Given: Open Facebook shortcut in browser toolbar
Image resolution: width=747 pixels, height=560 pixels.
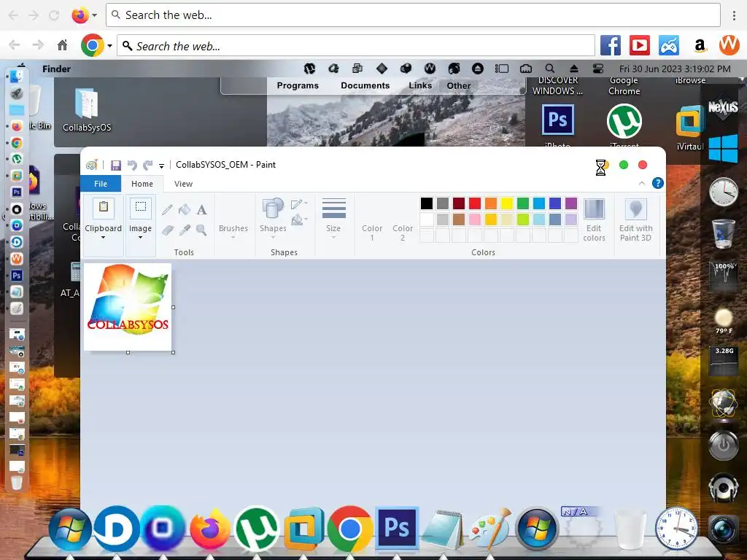Looking at the screenshot, I should (x=611, y=46).
